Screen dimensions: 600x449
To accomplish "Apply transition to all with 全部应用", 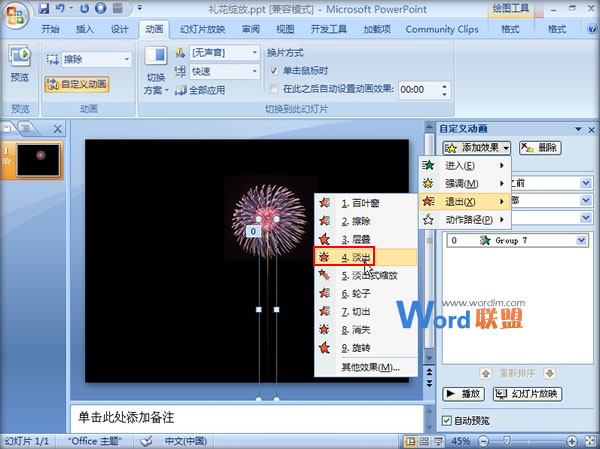I will click(200, 90).
